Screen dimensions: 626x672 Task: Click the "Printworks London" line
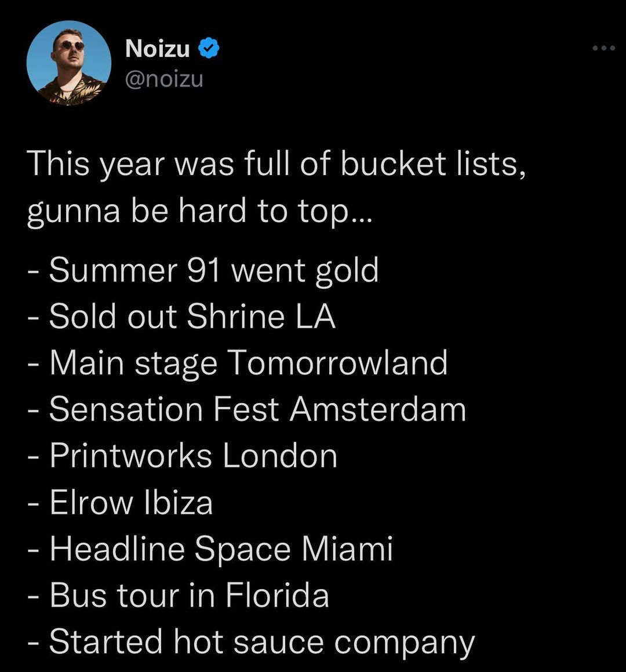(183, 456)
